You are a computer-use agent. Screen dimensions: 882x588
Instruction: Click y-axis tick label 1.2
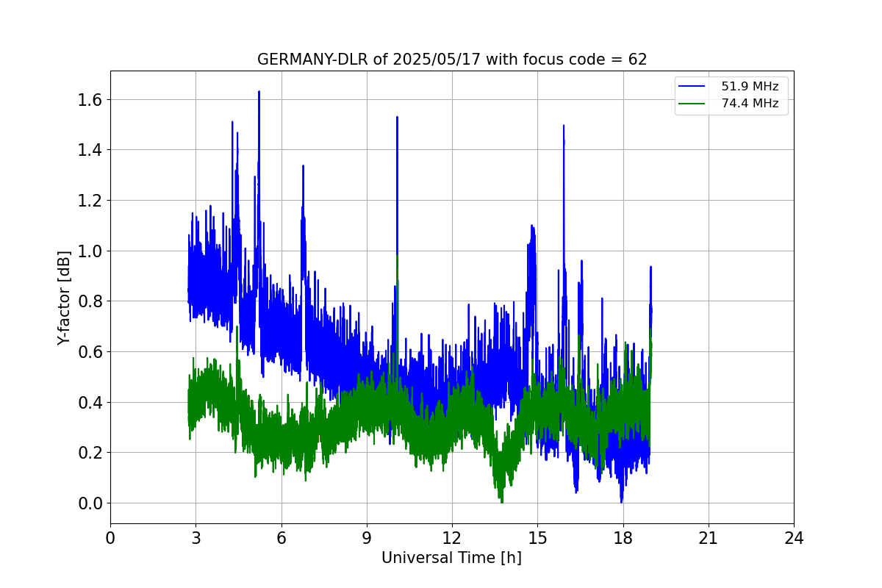(90, 201)
